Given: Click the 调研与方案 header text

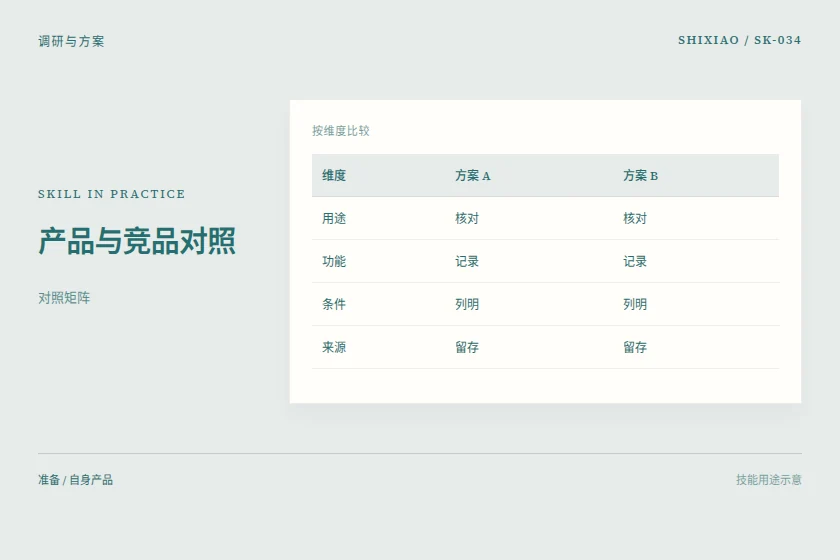Looking at the screenshot, I should click(x=71, y=41).
